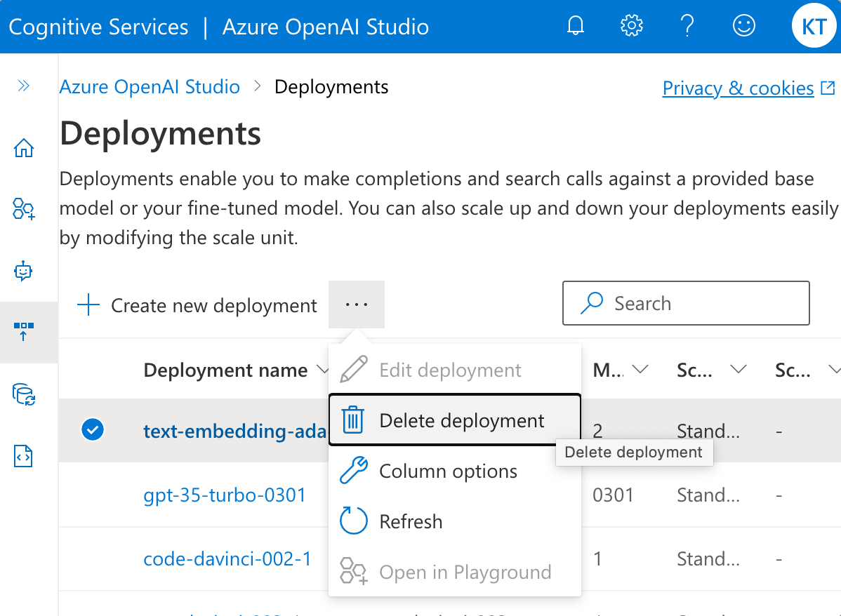841x616 pixels.
Task: Click the Deployments sidebar icon
Action: pyautogui.click(x=23, y=332)
